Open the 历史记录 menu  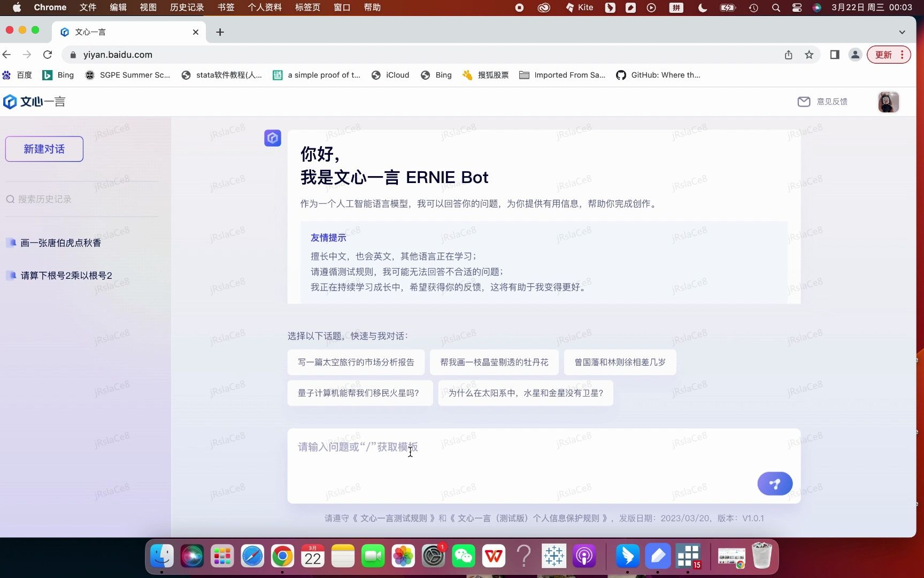(187, 7)
